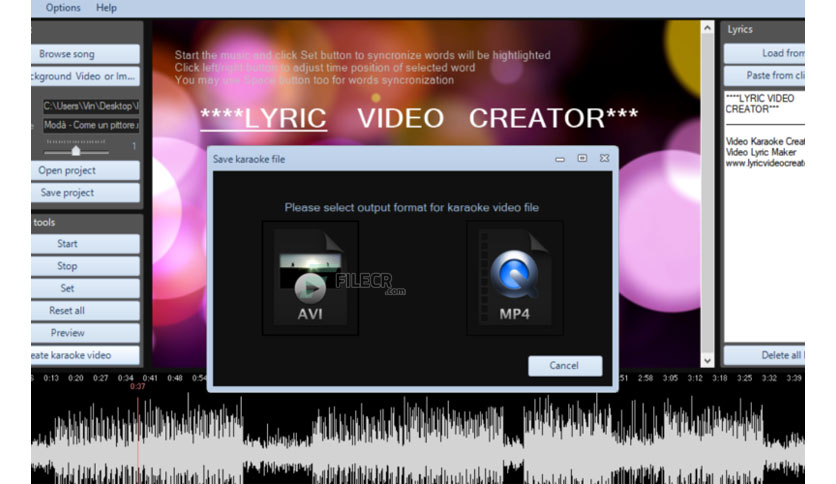Select Background Video or Image button
Screen dimensions: 836x484
(85, 76)
